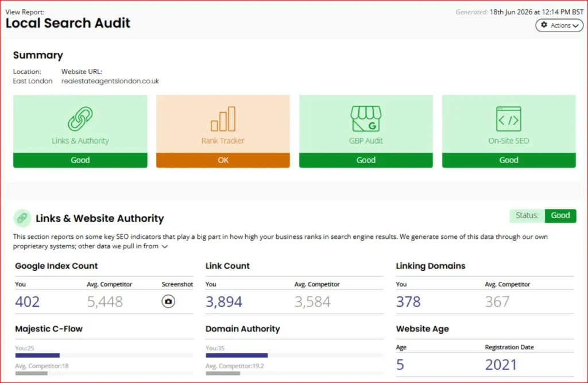Click the Majestic C-Flow Avg. Competitor:18 bar
This screenshot has width=588, height=383.
tap(32, 373)
